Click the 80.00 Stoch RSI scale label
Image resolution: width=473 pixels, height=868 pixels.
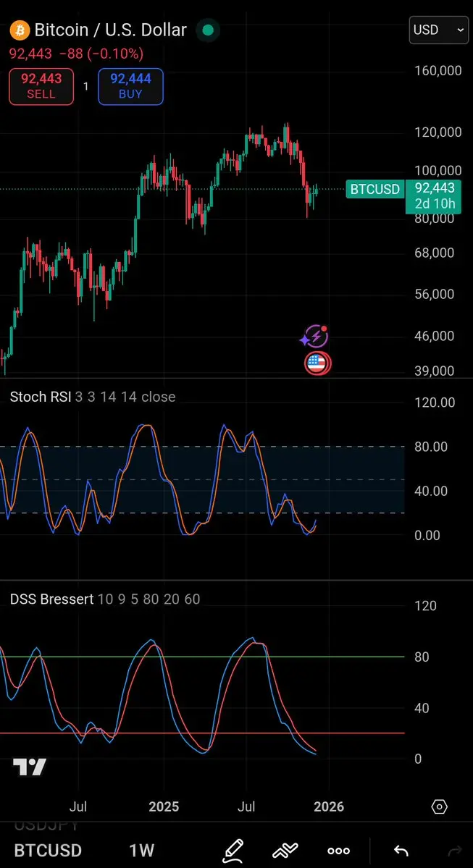click(432, 446)
